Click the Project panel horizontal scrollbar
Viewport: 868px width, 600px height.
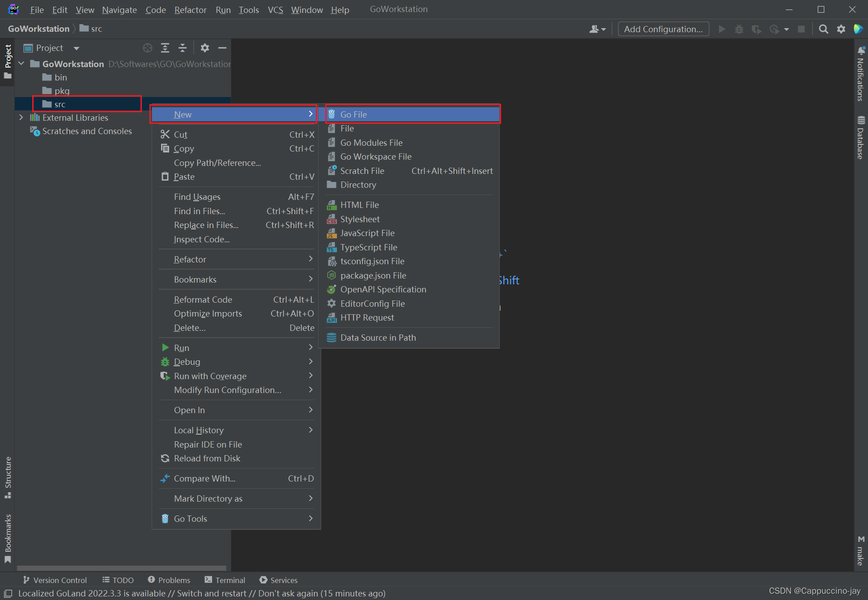click(x=121, y=568)
